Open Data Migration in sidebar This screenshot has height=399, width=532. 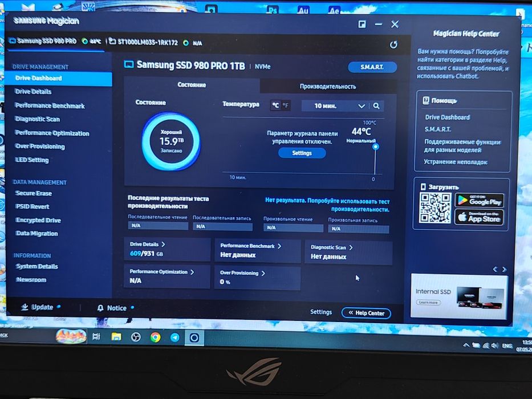(x=36, y=234)
